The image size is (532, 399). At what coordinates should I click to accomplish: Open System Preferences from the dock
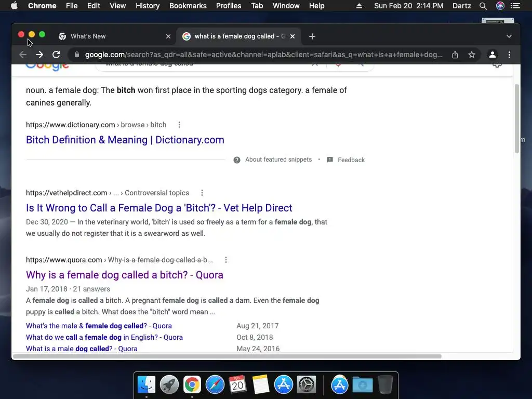(x=307, y=385)
